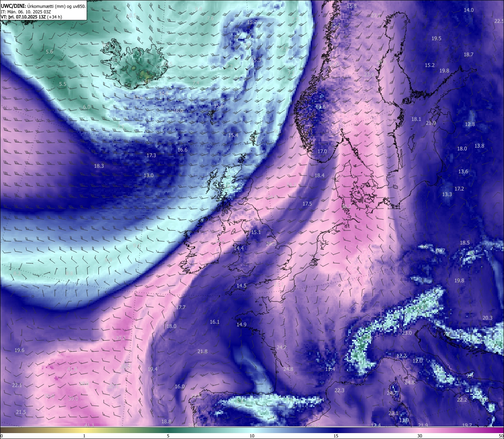Screen dimensions: 504x439
Task: Click the 17.3 value label
Action: (x=151, y=155)
